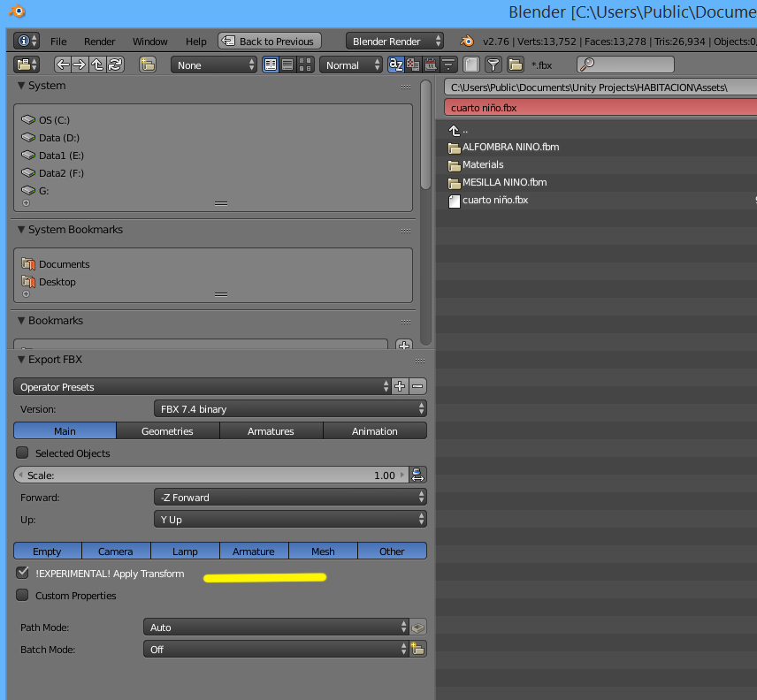Image resolution: width=757 pixels, height=700 pixels.
Task: Click the Blender logo next to version info
Action: (467, 42)
